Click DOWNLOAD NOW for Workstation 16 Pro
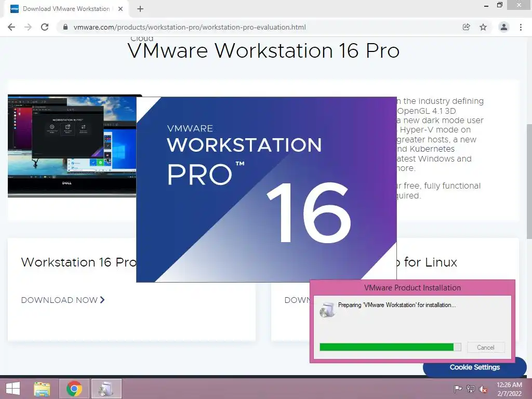This screenshot has height=399, width=532. tap(59, 300)
